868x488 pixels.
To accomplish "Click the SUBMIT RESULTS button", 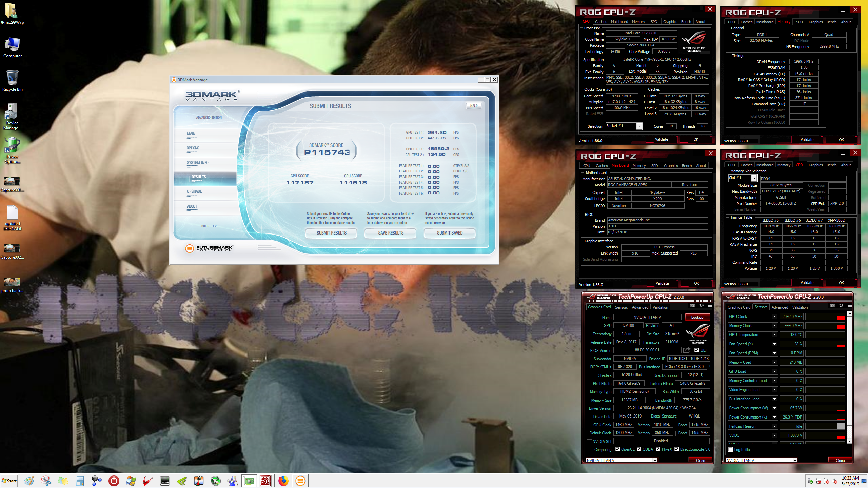I will click(331, 233).
